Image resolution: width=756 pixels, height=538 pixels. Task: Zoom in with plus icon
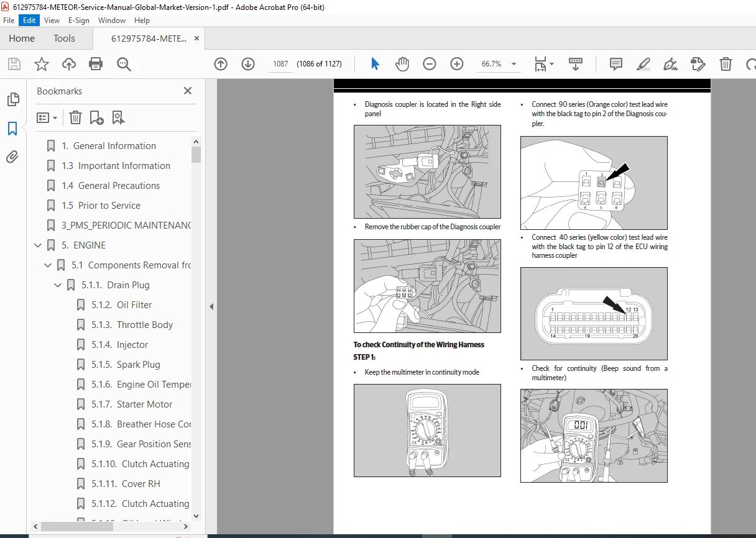457,63
